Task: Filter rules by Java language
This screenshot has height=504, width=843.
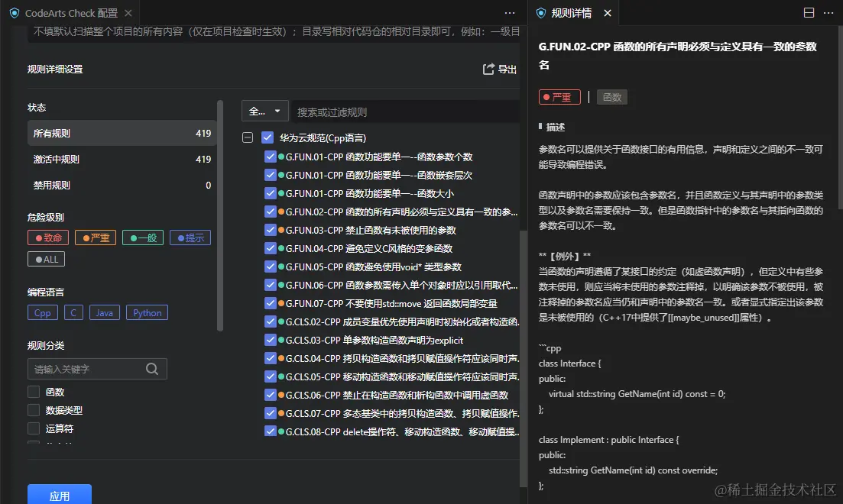Action: coord(104,313)
